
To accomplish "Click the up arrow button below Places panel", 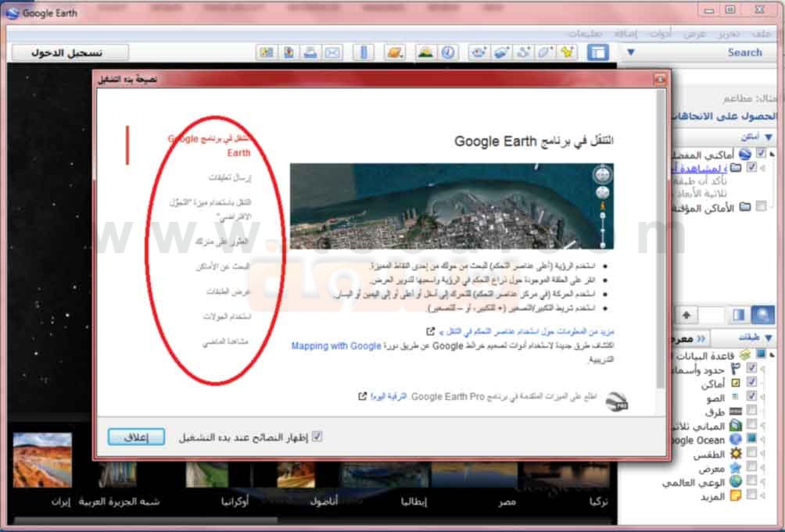I will pyautogui.click(x=686, y=315).
